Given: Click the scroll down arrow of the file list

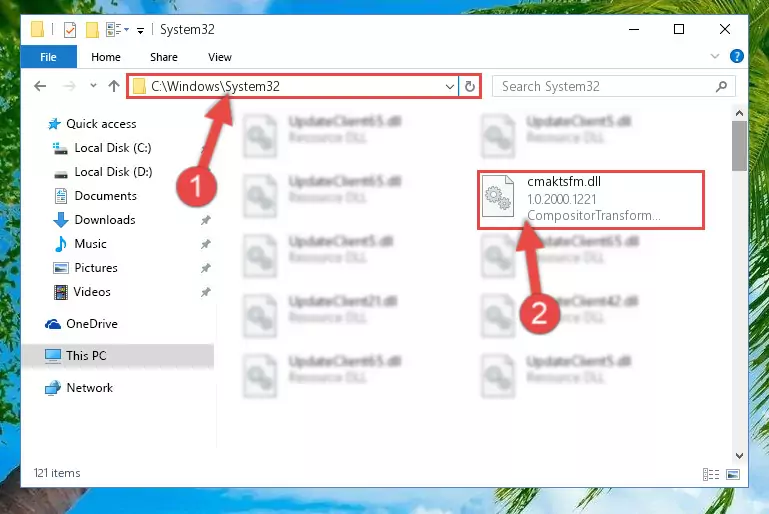Looking at the screenshot, I should click(x=739, y=456).
